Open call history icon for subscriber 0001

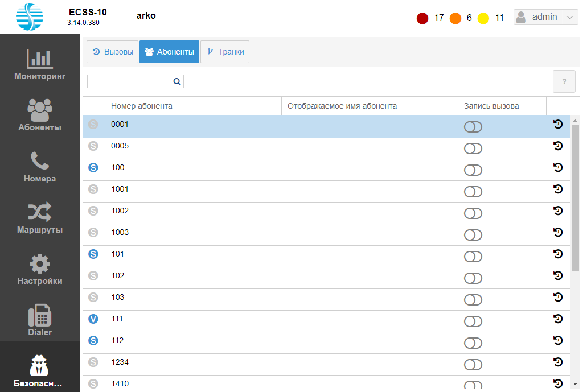click(558, 125)
